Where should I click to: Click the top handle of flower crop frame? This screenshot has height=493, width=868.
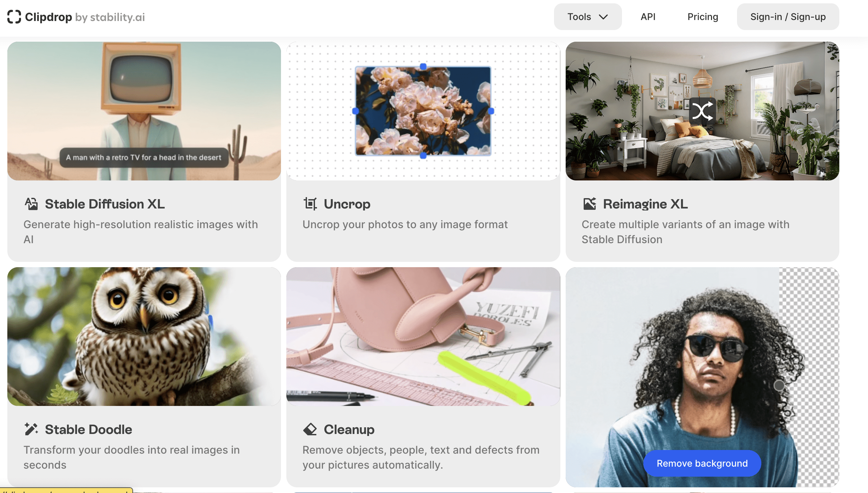point(423,66)
